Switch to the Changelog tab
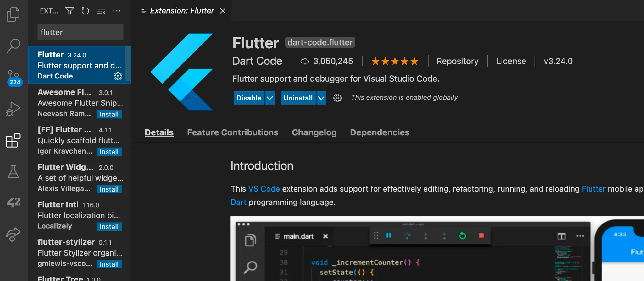The width and height of the screenshot is (644, 281). point(314,132)
